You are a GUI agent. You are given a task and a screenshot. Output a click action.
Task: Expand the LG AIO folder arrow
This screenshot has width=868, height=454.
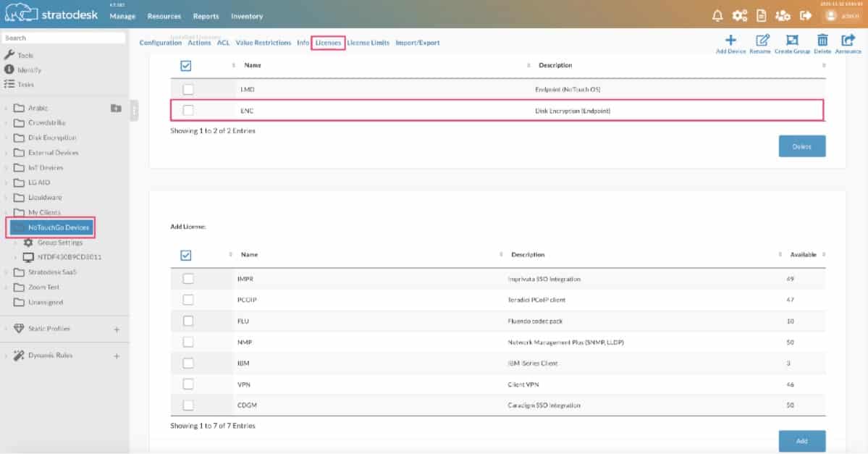[6, 182]
